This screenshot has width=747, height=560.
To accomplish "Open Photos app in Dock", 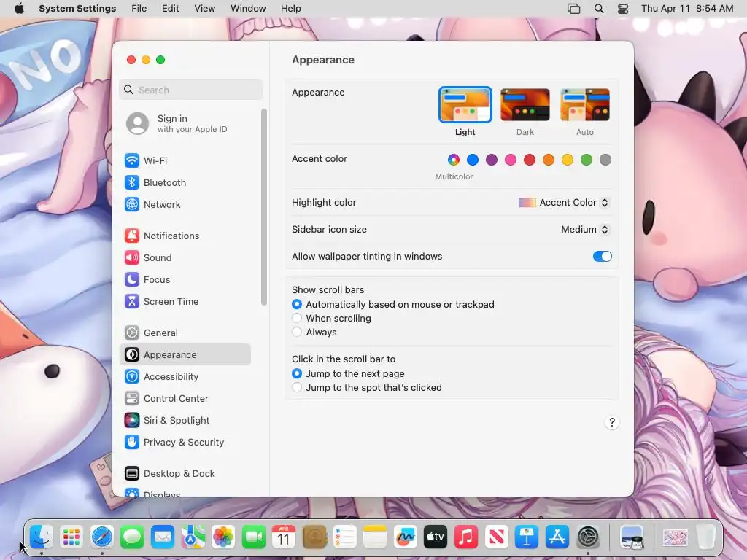I will pos(223,537).
